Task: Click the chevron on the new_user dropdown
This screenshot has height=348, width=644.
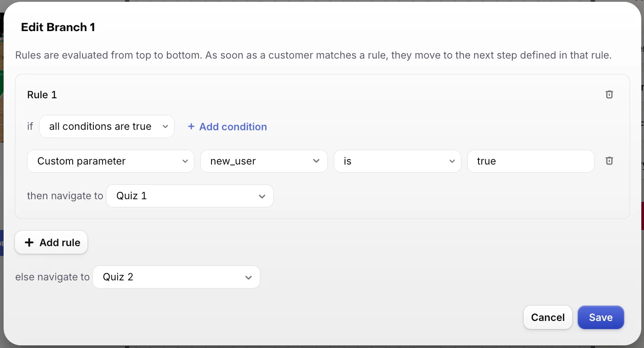Action: [x=316, y=161]
